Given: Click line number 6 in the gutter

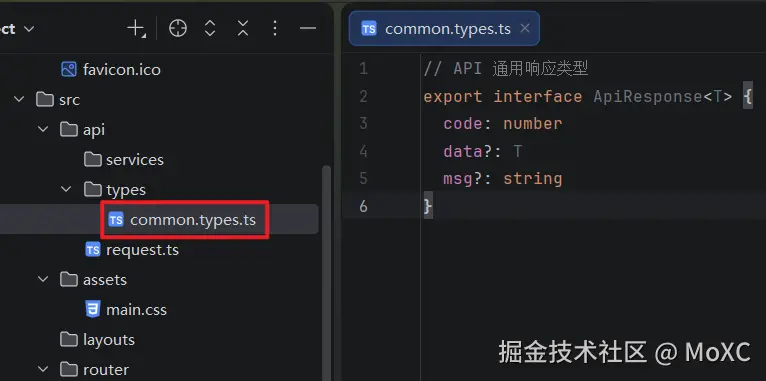Looking at the screenshot, I should (x=363, y=206).
